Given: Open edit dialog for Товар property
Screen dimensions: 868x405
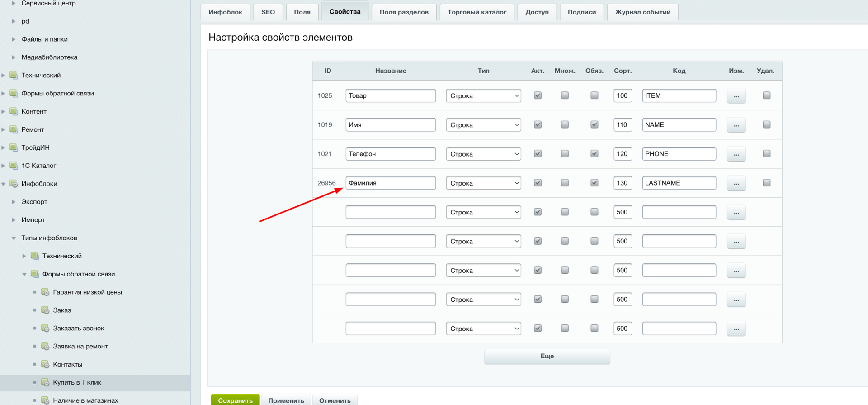Looking at the screenshot, I should pyautogui.click(x=736, y=96).
